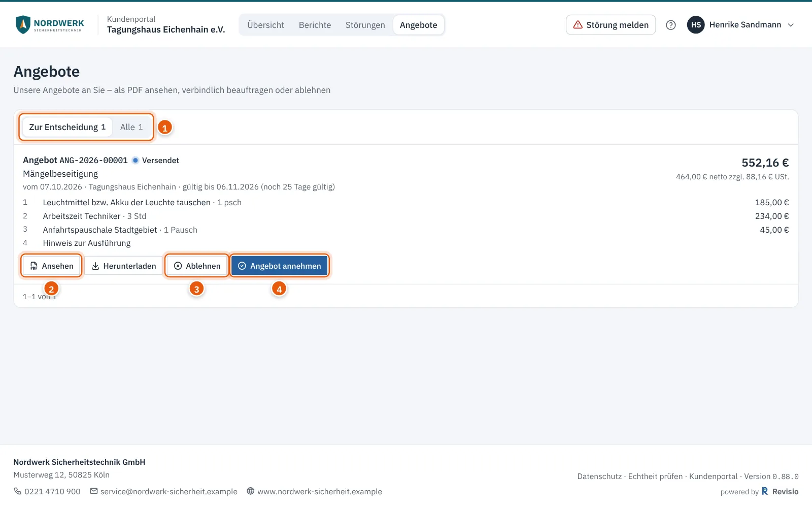Open the Datenschutz link
Screen dimensions: 812x508
point(599,477)
